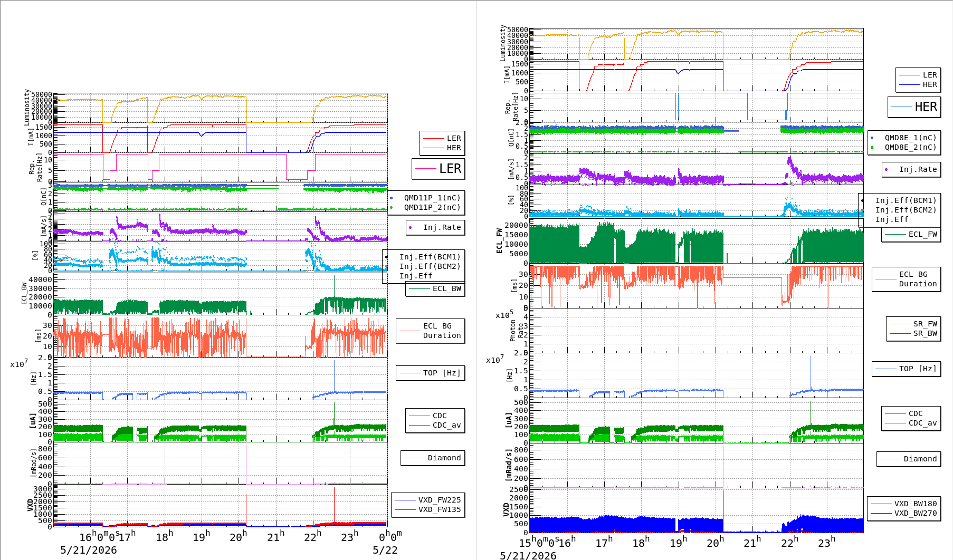Select the ECL_FW legend box
Screen dimensions: 953x560
(x=911, y=234)
